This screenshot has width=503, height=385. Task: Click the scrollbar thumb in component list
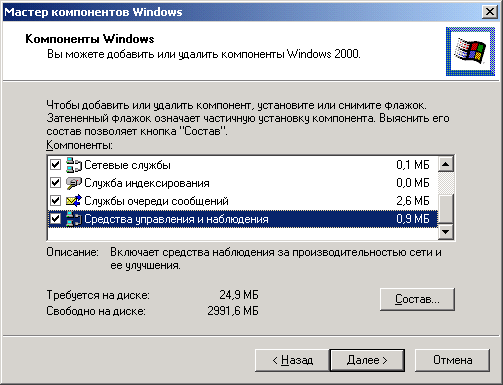click(x=446, y=209)
